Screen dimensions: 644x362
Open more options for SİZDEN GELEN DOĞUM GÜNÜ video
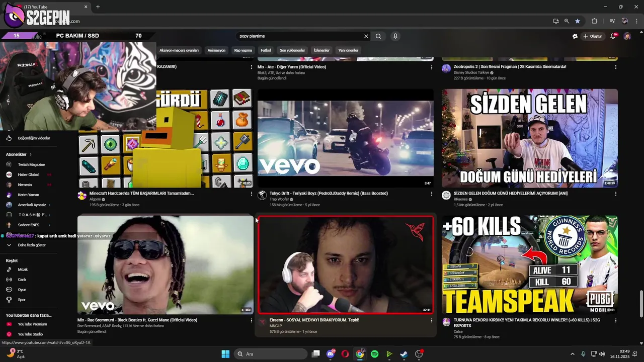pyautogui.click(x=615, y=194)
